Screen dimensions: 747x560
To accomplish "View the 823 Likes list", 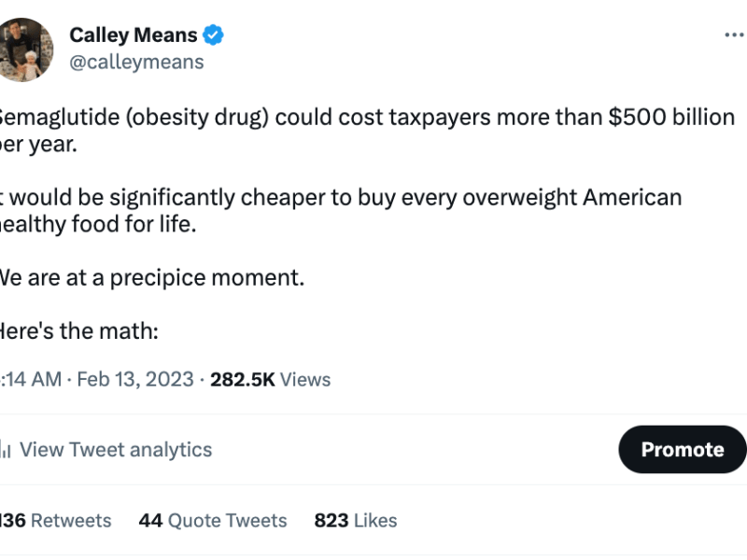I will tap(356, 521).
